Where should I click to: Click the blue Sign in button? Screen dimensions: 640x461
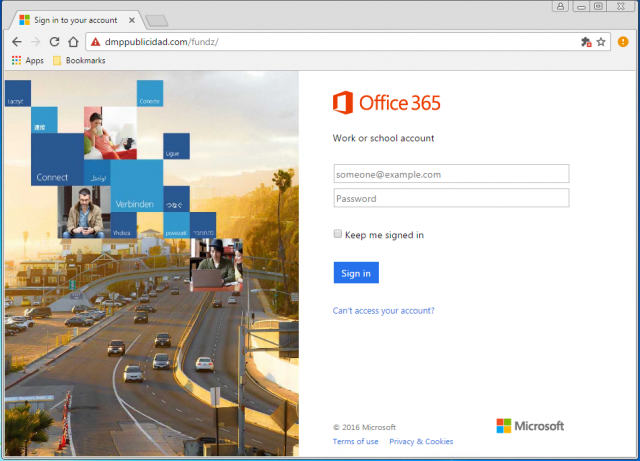[x=356, y=273]
